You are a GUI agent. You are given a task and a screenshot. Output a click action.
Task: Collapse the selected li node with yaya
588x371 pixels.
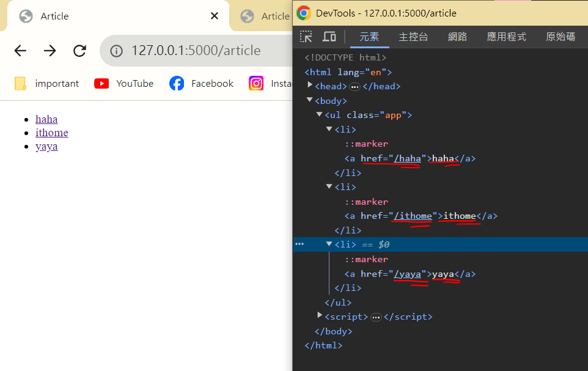[x=329, y=244]
